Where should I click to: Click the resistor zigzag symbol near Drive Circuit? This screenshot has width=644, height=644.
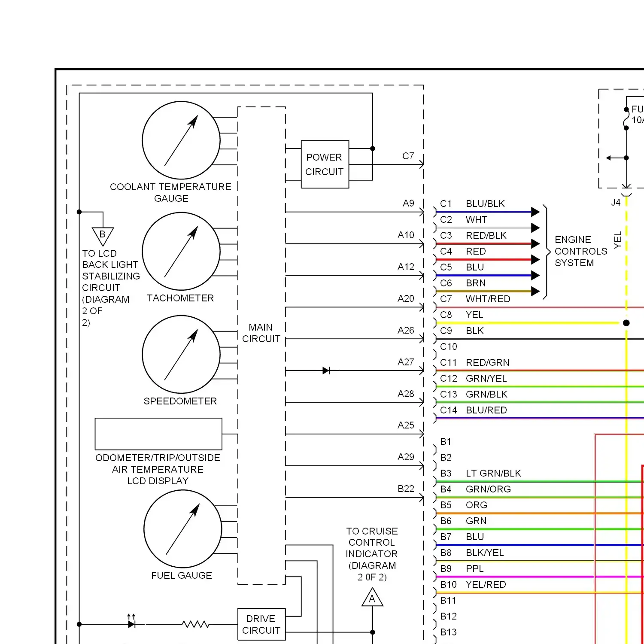click(x=196, y=624)
